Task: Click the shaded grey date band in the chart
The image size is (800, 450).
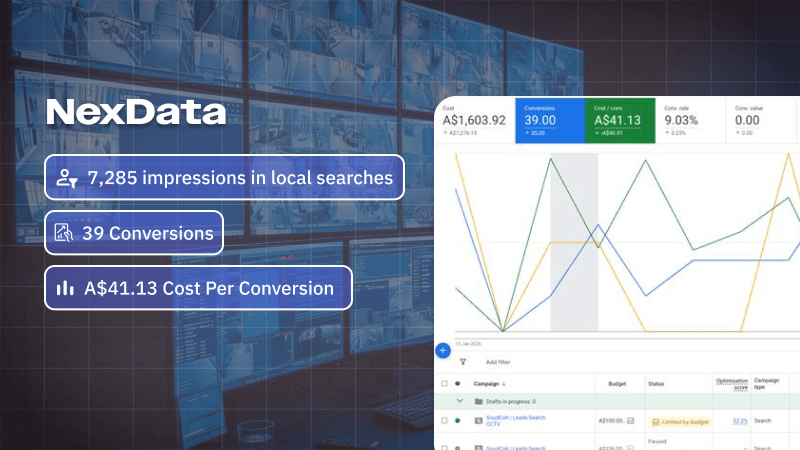Action: (574, 242)
